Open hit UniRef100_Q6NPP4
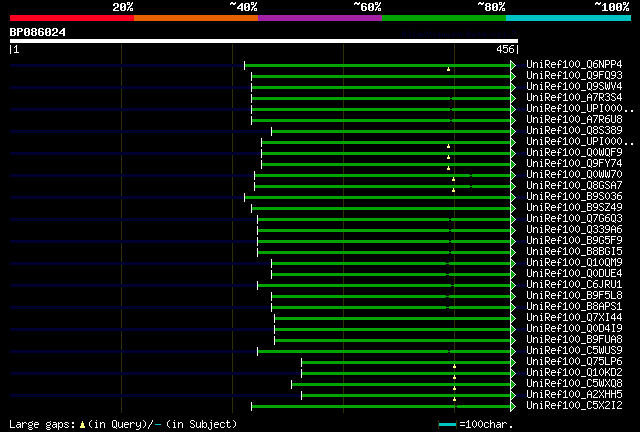Image resolution: width=640 pixels, height=432 pixels. [x=574, y=65]
